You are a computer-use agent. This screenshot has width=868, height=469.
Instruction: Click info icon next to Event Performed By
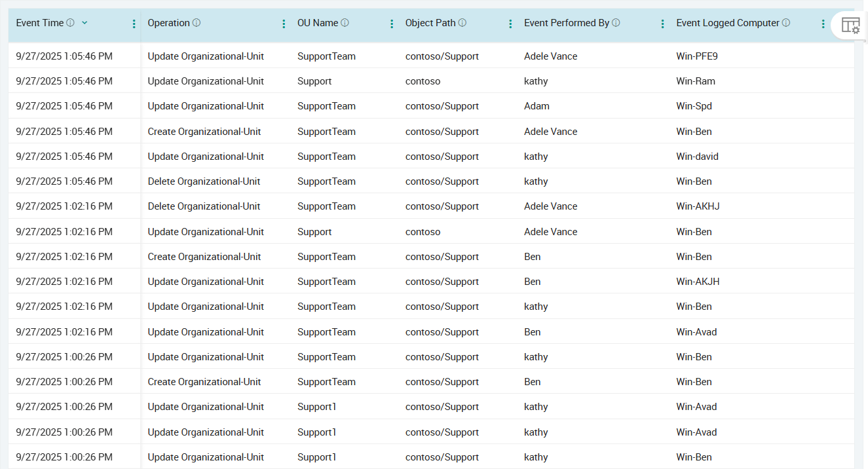click(616, 23)
